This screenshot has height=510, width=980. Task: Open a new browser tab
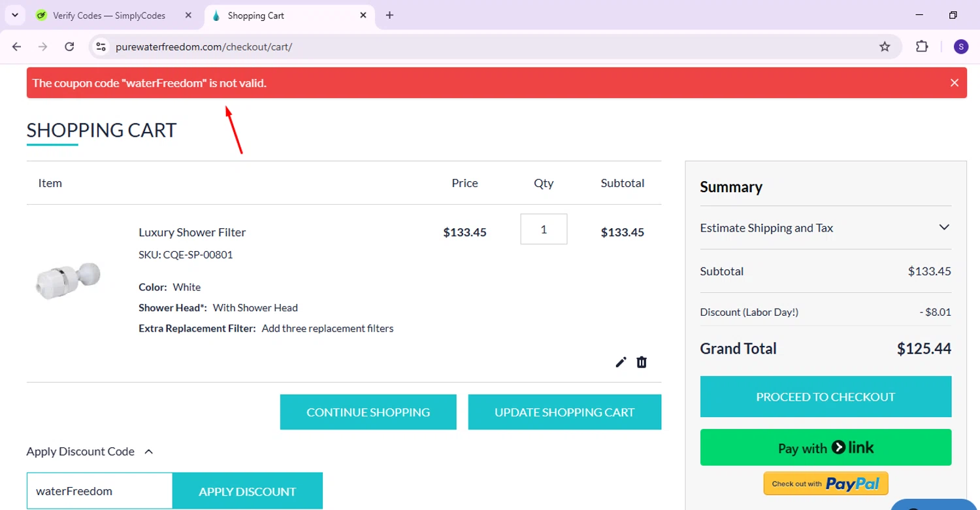click(x=389, y=15)
